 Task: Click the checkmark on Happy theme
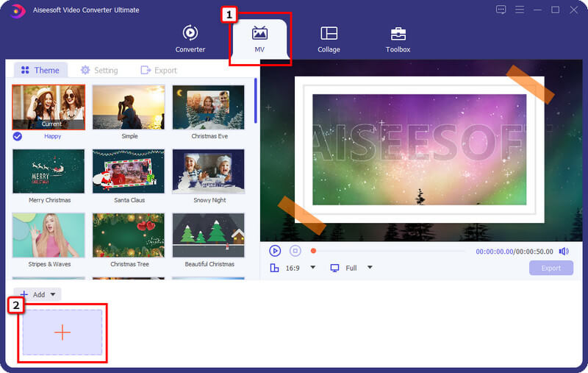pyautogui.click(x=17, y=136)
